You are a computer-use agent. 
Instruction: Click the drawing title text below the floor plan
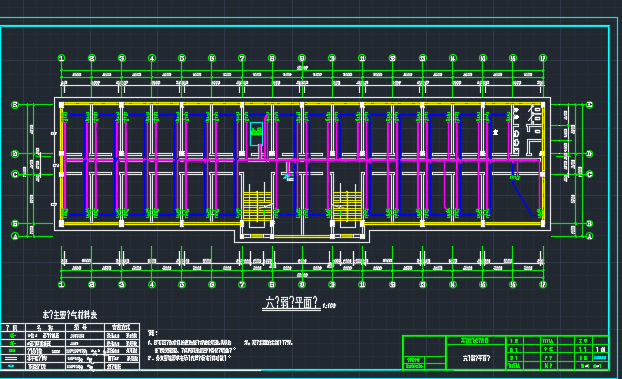(x=291, y=302)
